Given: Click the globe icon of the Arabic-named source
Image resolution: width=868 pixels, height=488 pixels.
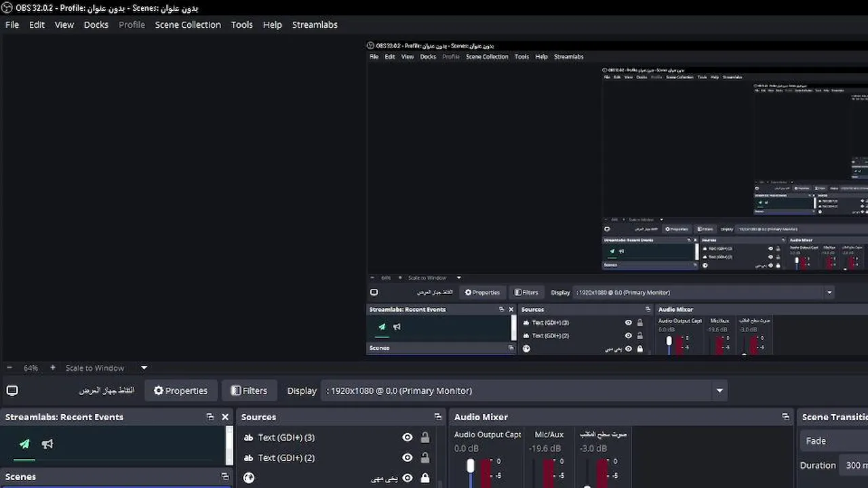Looking at the screenshot, I should coord(249,478).
